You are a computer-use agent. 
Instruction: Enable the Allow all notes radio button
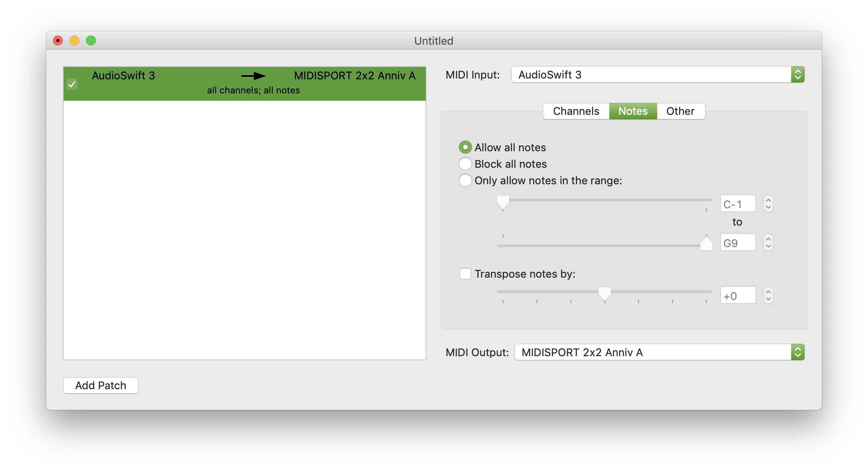(x=465, y=147)
